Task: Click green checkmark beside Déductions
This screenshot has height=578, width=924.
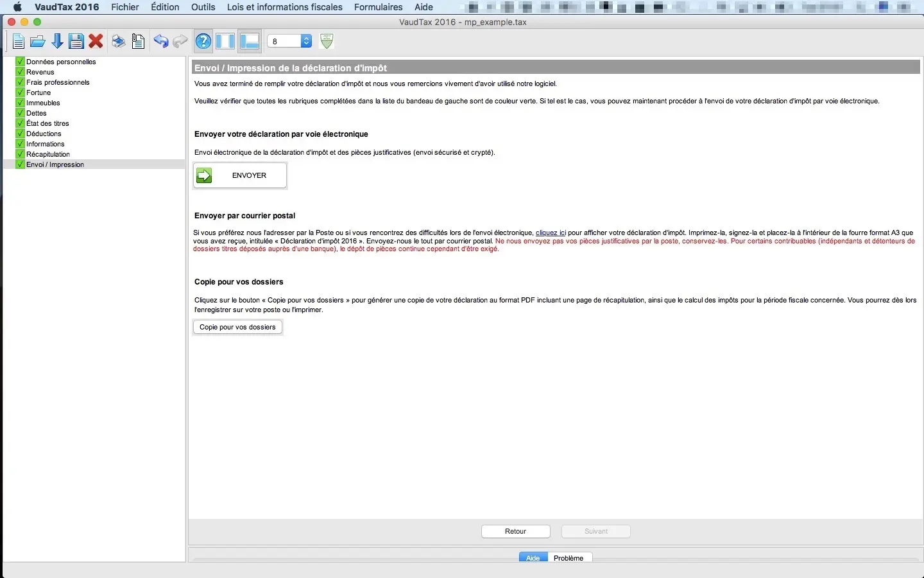Action: 20,134
